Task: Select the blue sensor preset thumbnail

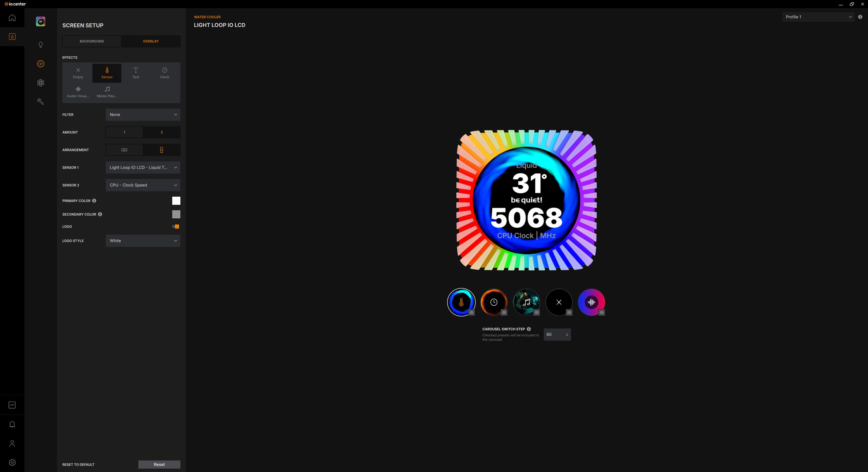Action: [x=461, y=302]
